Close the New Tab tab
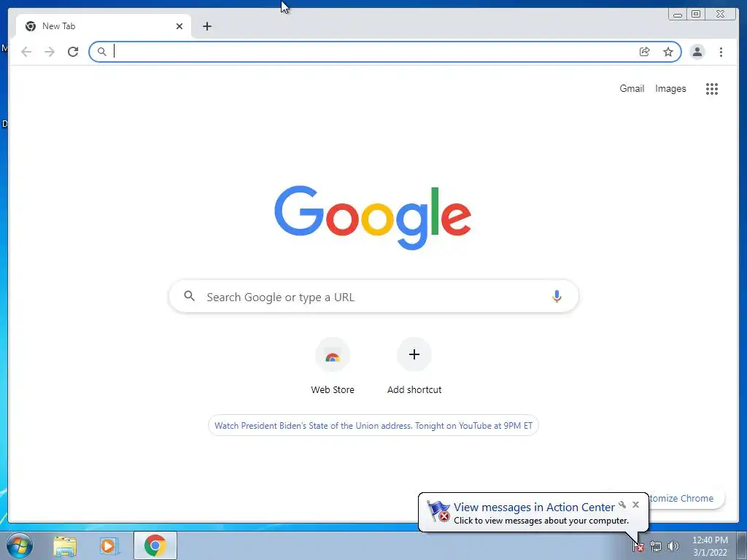Image resolution: width=747 pixels, height=560 pixels. coord(179,26)
